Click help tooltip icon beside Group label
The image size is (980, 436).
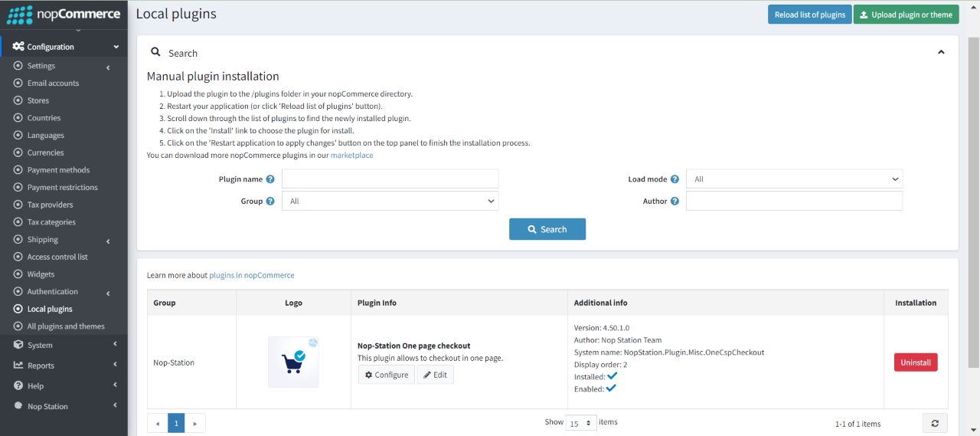click(x=270, y=202)
